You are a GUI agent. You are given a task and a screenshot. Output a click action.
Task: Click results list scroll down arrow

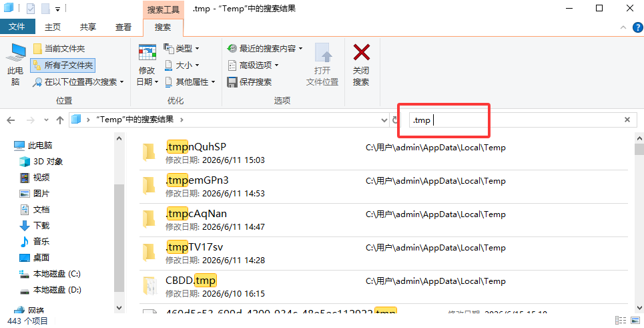639,307
